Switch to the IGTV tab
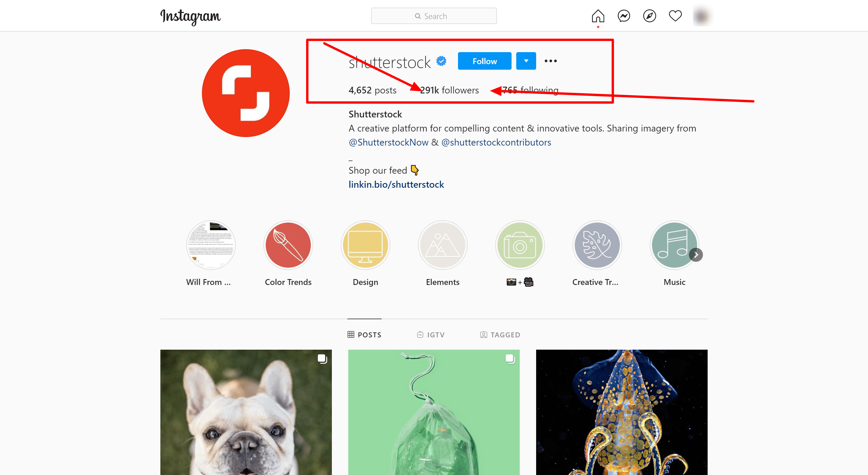This screenshot has height=475, width=868. point(430,335)
